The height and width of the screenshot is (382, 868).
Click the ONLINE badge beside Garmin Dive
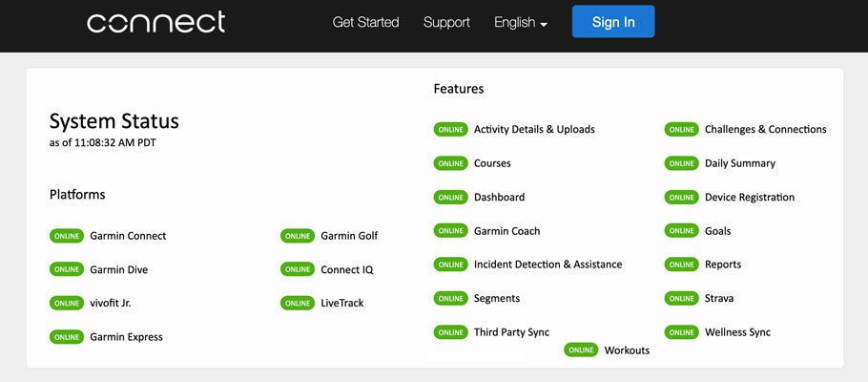point(67,269)
